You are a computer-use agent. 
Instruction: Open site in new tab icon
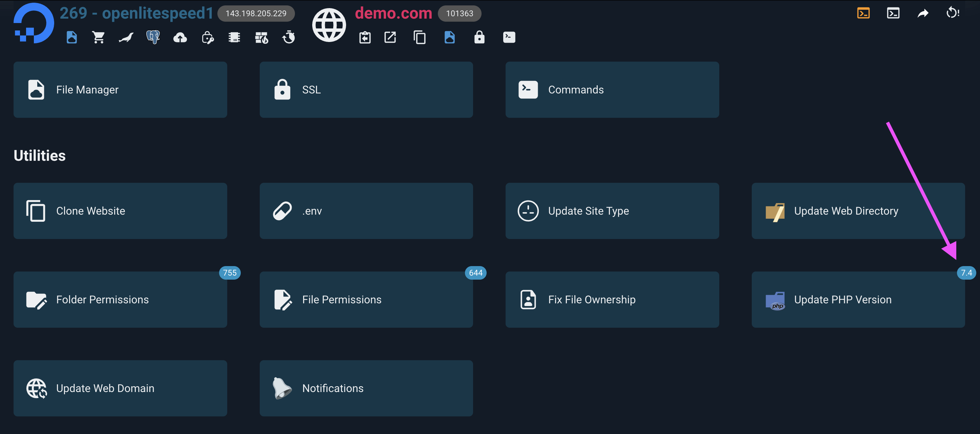pyautogui.click(x=390, y=37)
